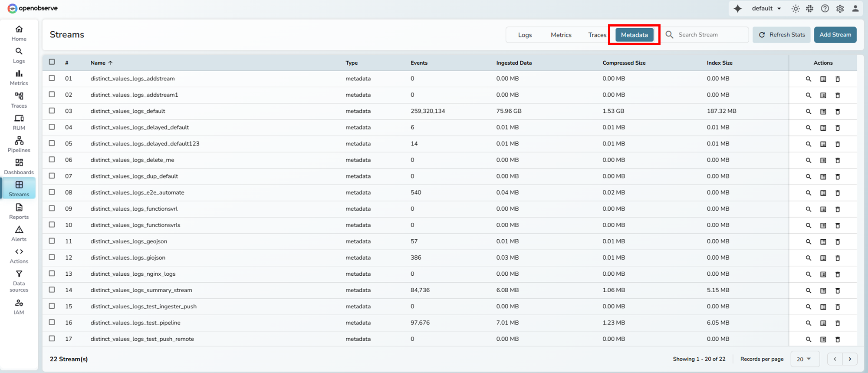Click the openobserve logo
The image size is (868, 373).
pyautogui.click(x=33, y=8)
